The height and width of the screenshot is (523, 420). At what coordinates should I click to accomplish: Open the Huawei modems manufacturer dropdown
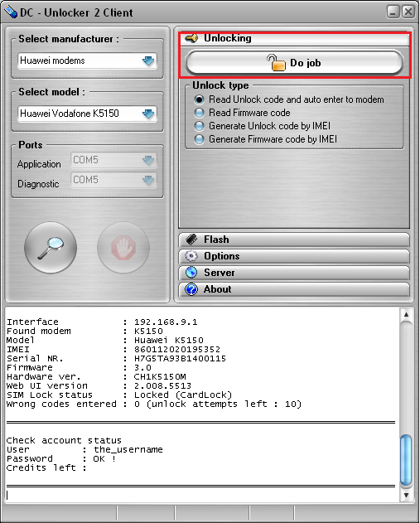[87, 61]
